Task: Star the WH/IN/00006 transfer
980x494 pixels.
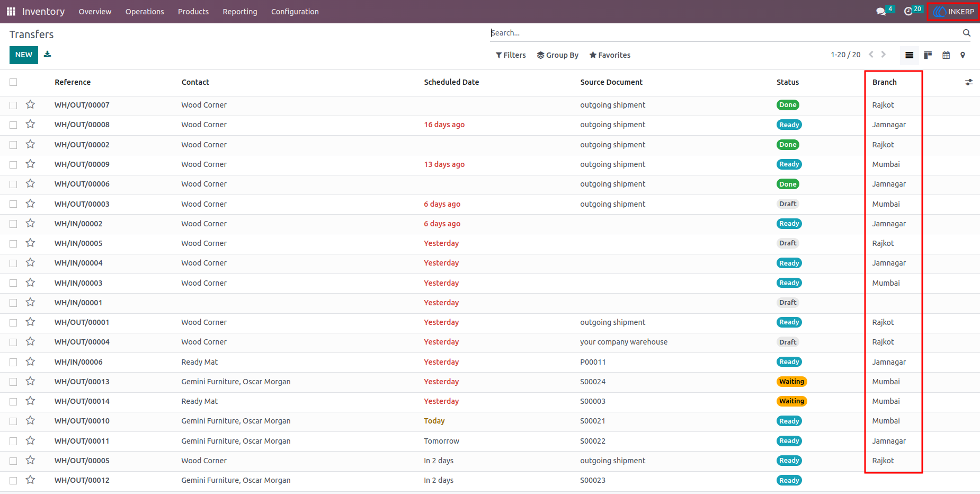Action: point(30,361)
